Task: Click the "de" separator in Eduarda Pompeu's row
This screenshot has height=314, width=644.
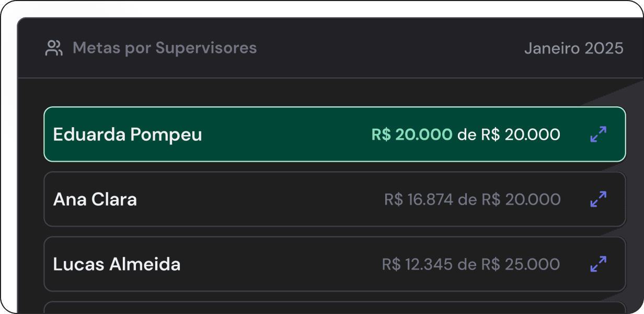Action: tap(467, 135)
